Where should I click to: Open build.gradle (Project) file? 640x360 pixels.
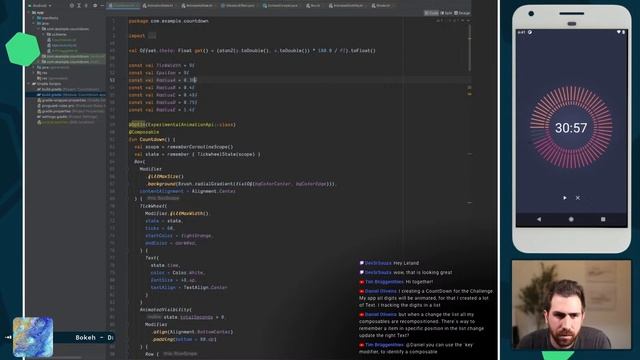click(x=68, y=89)
